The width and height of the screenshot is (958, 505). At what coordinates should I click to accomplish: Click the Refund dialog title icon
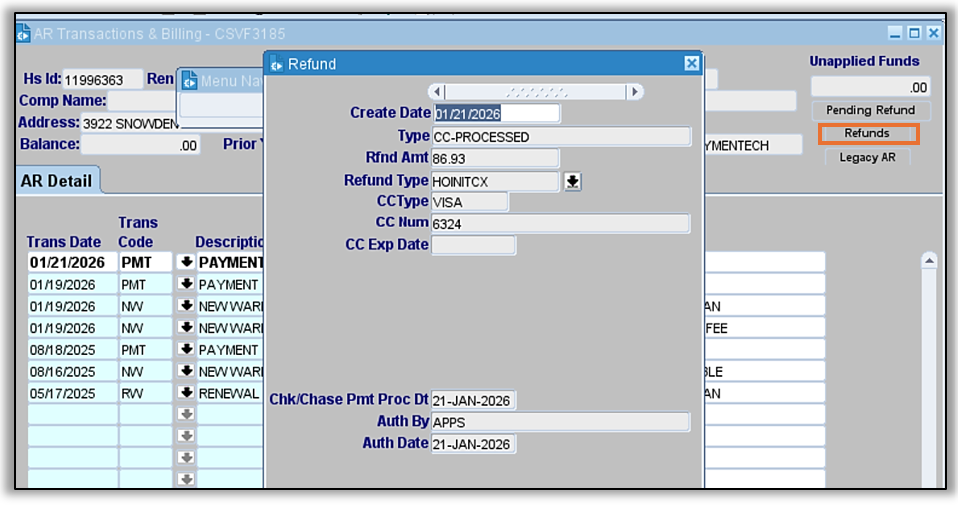coord(277,64)
